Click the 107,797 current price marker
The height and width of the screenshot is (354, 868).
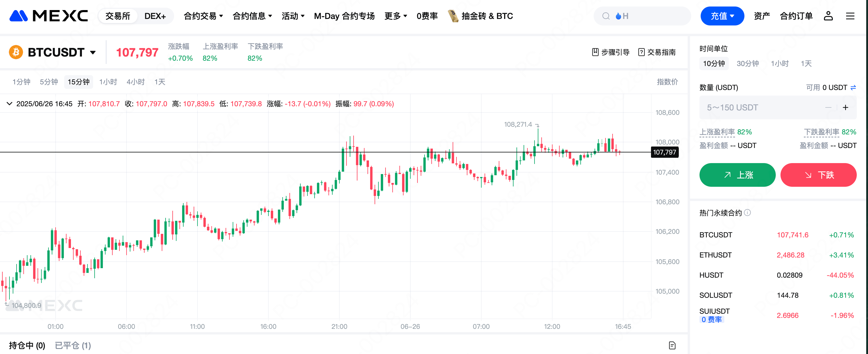coord(665,152)
